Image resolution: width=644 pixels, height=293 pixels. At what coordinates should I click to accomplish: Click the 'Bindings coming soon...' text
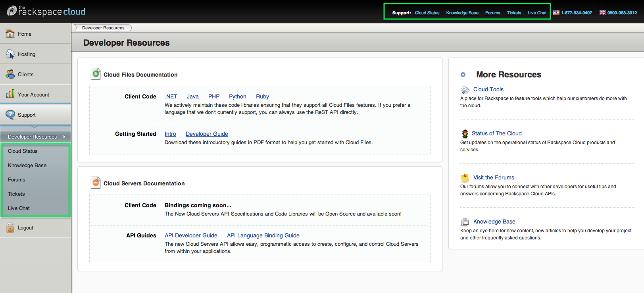pos(198,205)
